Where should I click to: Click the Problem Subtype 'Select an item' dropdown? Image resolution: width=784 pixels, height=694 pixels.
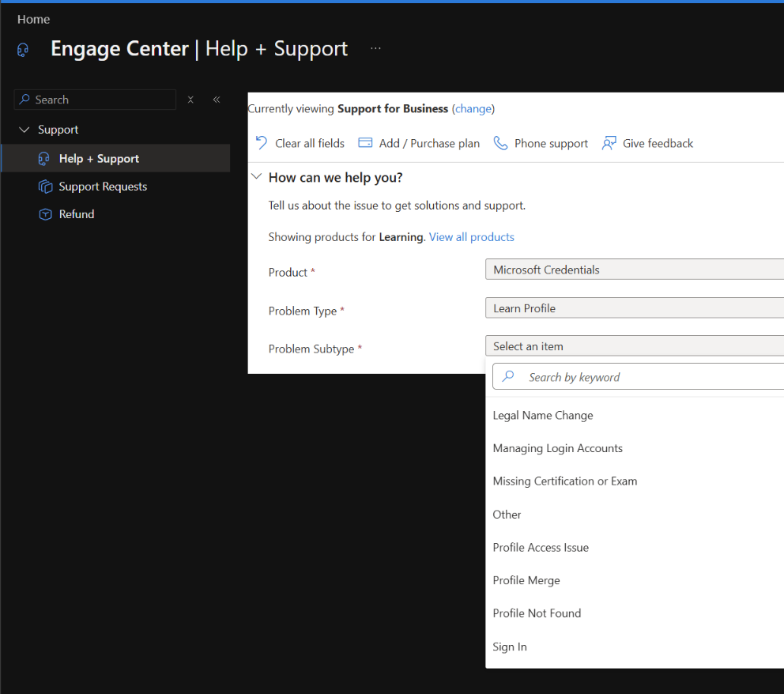635,346
